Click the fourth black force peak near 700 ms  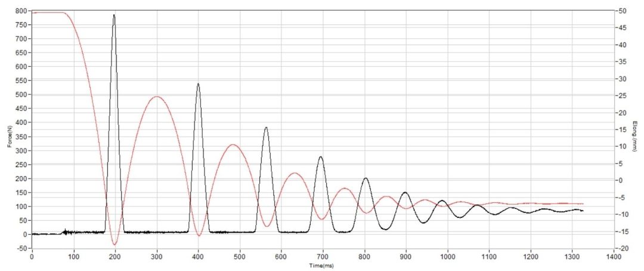[x=320, y=157]
